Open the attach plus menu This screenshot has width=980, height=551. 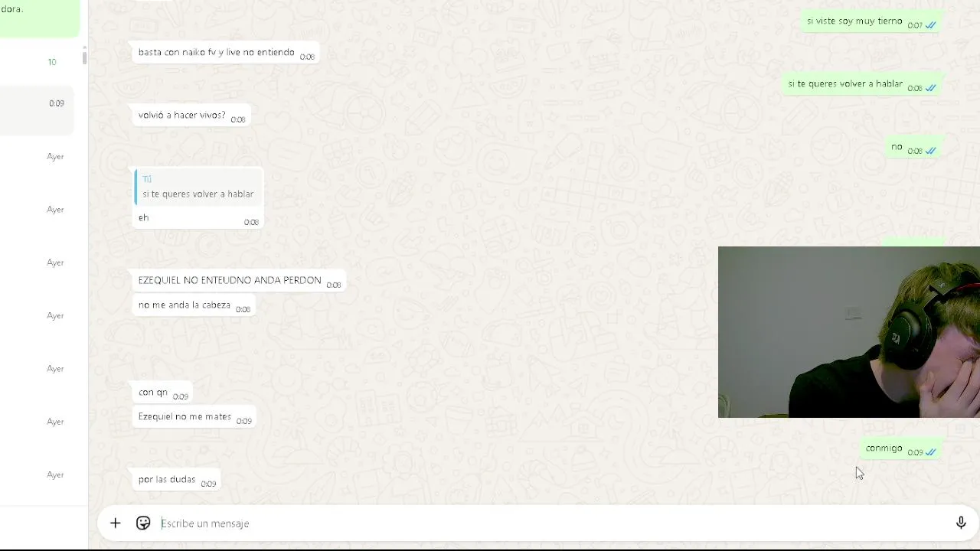pos(115,523)
